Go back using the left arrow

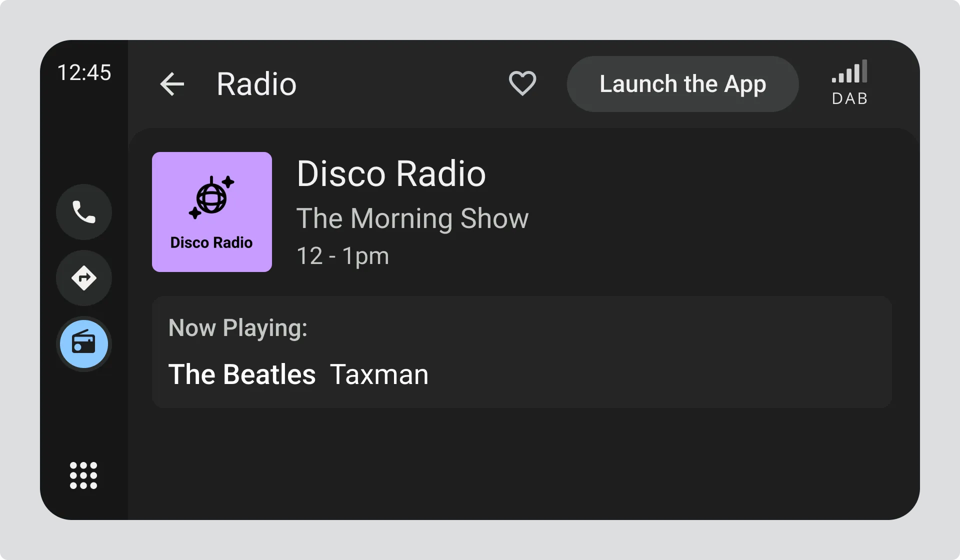(172, 84)
